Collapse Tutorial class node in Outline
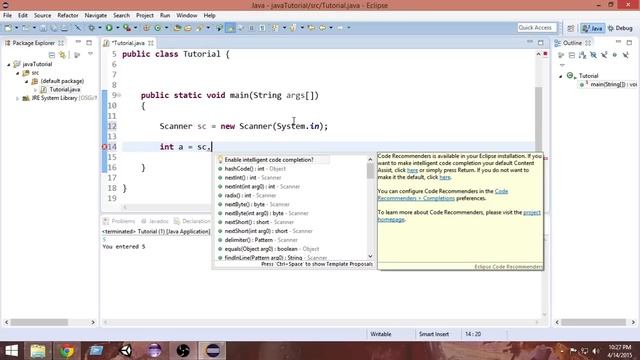640x360 pixels. [560, 76]
